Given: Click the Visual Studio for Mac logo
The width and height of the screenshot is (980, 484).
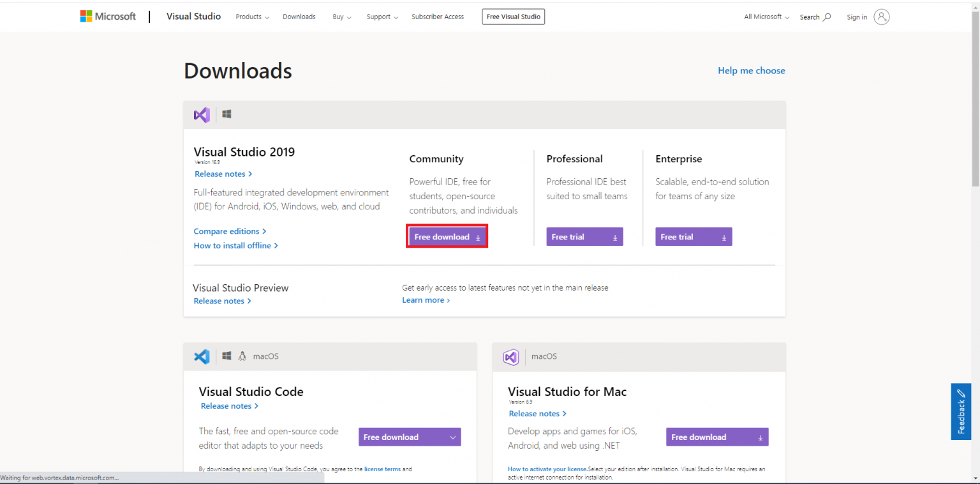Looking at the screenshot, I should click(x=510, y=357).
